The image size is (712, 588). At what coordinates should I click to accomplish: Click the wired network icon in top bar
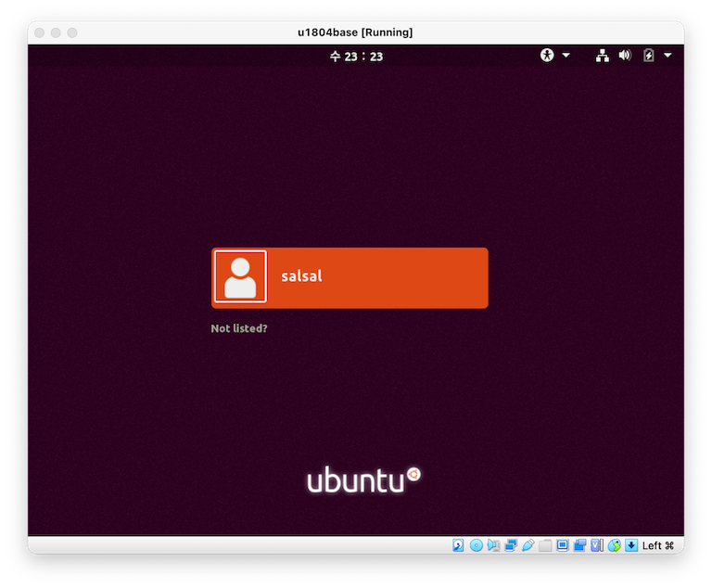pos(603,56)
